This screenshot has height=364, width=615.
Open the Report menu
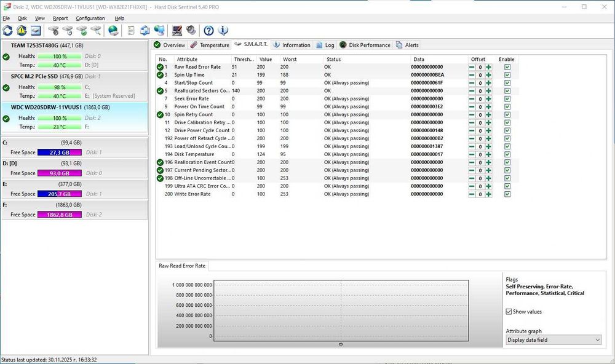coord(60,18)
